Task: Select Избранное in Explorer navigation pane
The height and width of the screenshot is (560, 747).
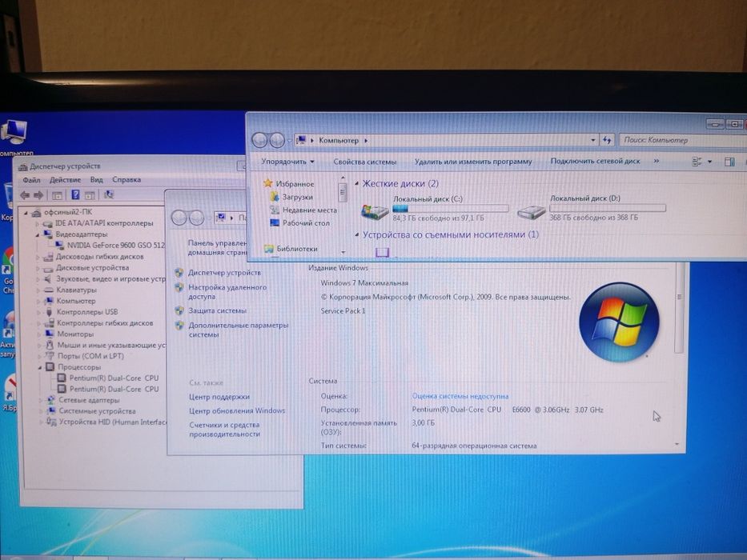Action: click(295, 184)
